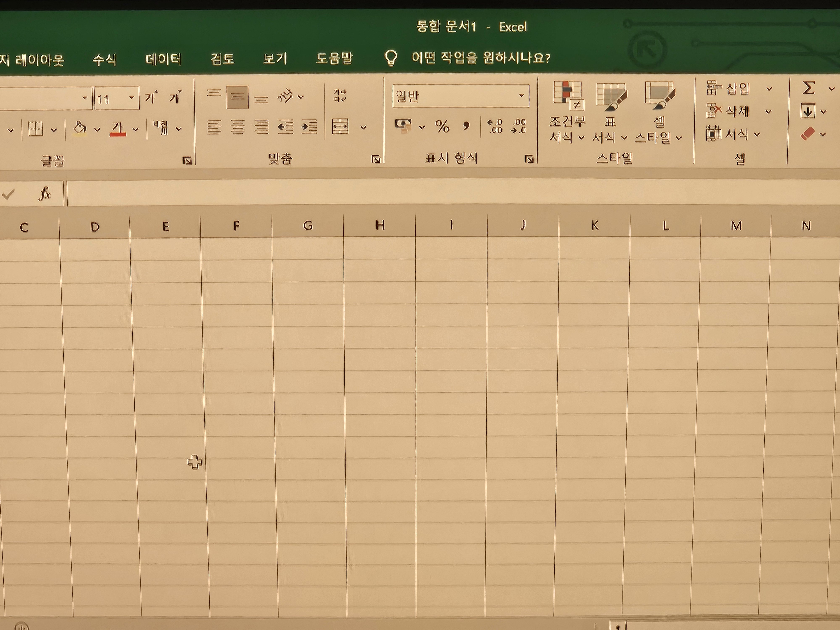Click the increase indent icon
The height and width of the screenshot is (630, 840).
(309, 127)
